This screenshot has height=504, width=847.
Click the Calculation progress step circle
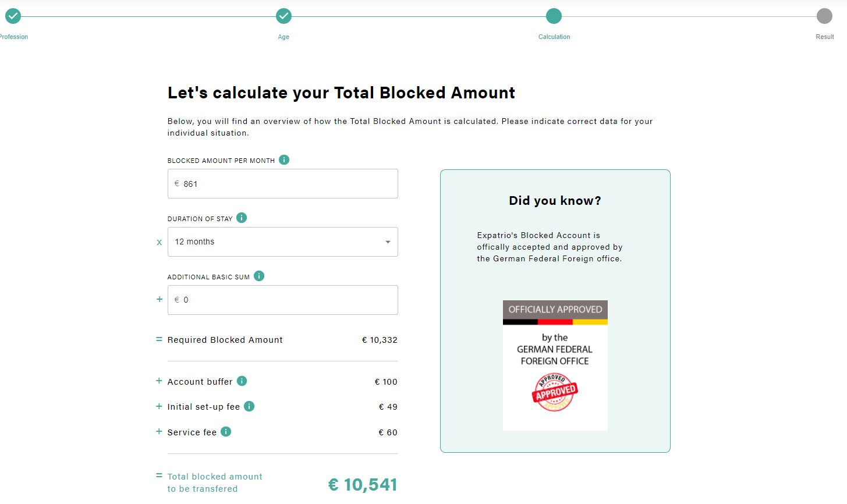[554, 16]
